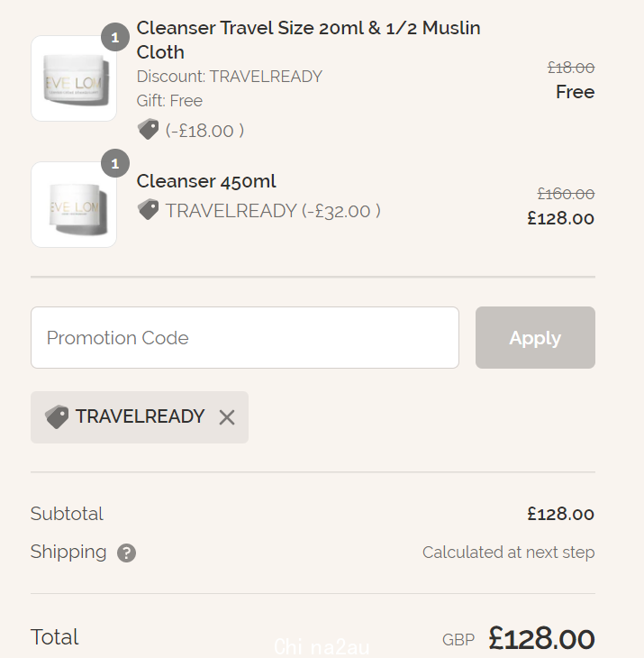Click the tag icon in the TRAVELREADY chip
Screen dimensions: 644x658
pos(57,416)
